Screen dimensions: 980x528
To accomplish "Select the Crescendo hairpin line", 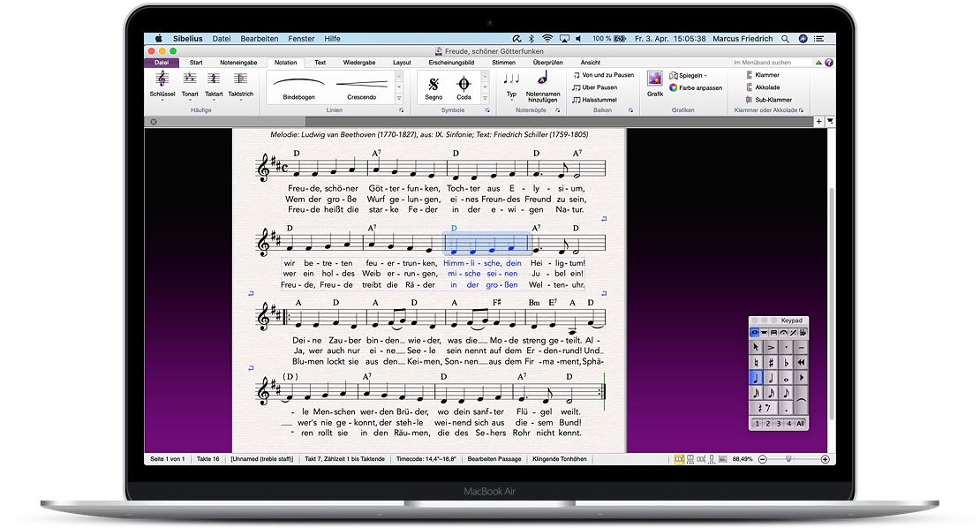I will (362, 87).
